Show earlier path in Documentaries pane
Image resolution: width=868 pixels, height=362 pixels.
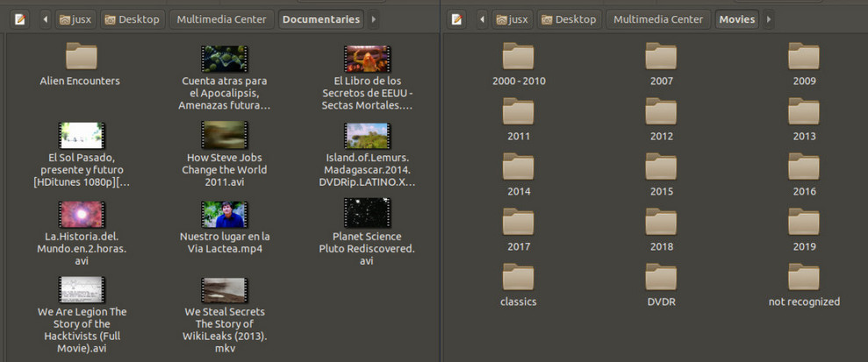pos(46,20)
